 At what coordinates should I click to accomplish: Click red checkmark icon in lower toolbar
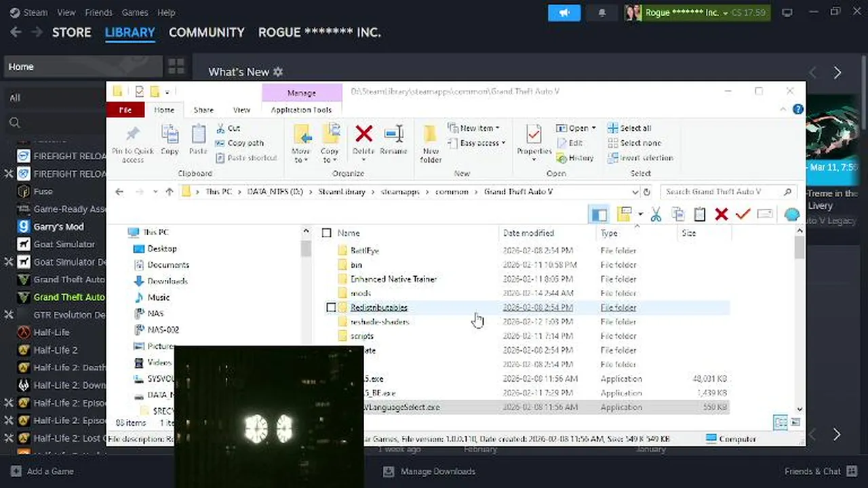743,215
